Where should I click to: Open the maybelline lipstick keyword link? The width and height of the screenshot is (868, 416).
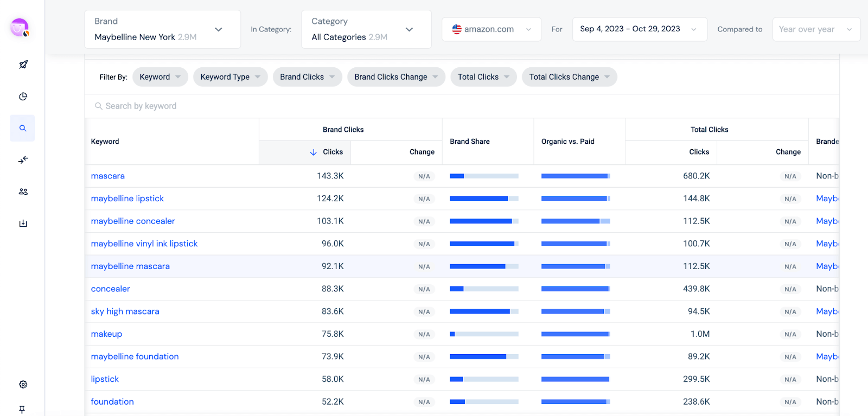[x=127, y=199]
